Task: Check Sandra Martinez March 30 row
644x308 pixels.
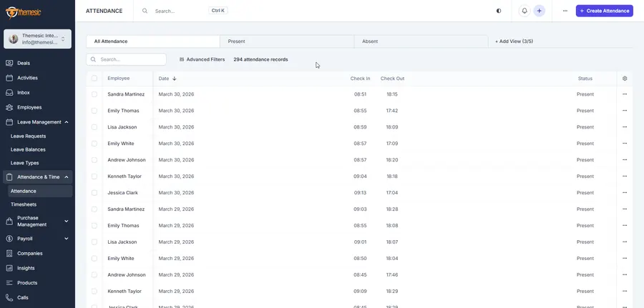Action: tap(94, 94)
